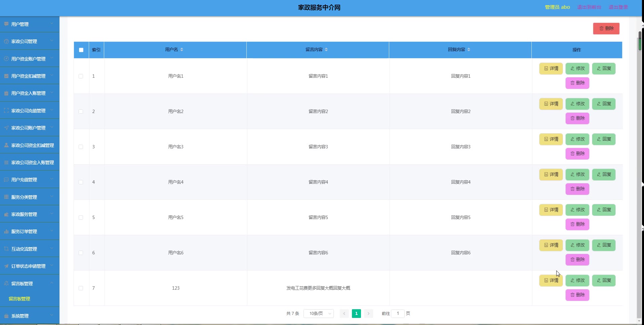Check the checkbox for row 5
Screen dimensions: 644x325
click(81, 217)
